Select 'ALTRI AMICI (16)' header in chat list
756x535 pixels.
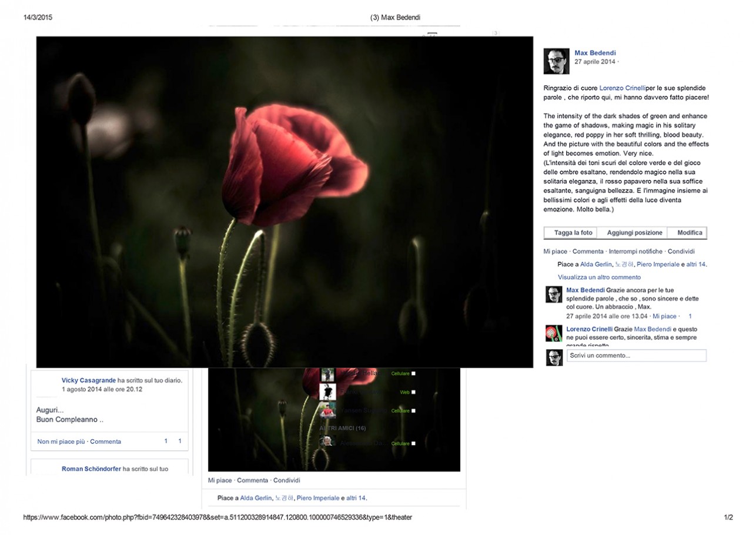tap(342, 428)
